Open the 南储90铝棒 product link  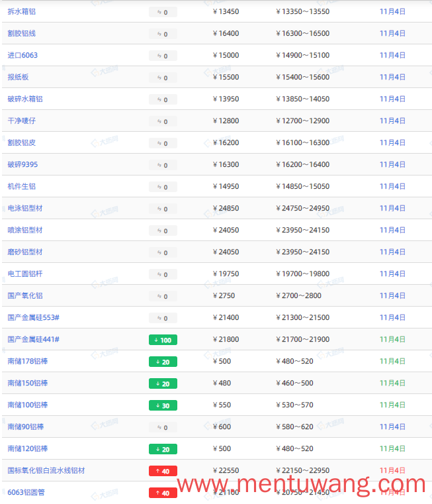pos(26,427)
